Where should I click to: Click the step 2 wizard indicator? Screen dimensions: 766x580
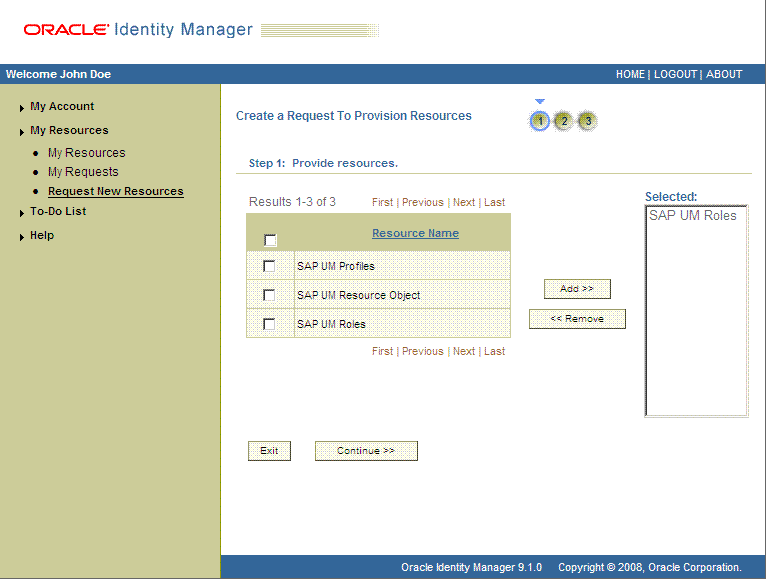pos(564,121)
